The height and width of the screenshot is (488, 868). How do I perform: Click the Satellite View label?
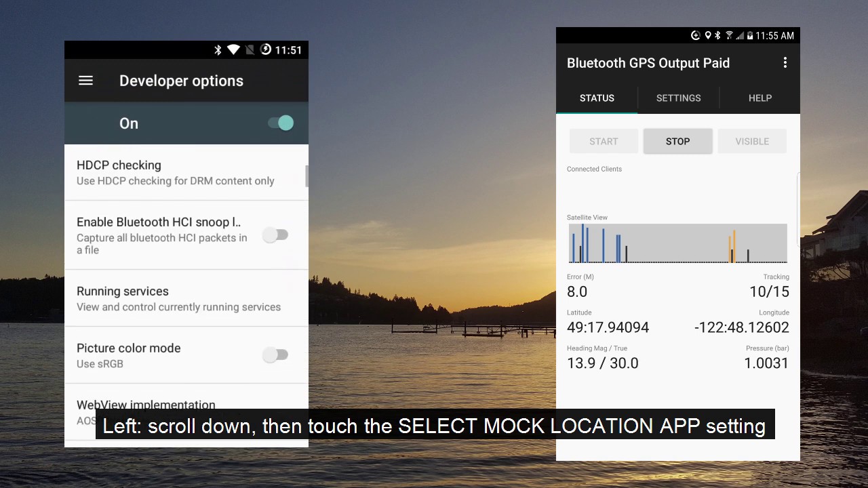coord(587,218)
